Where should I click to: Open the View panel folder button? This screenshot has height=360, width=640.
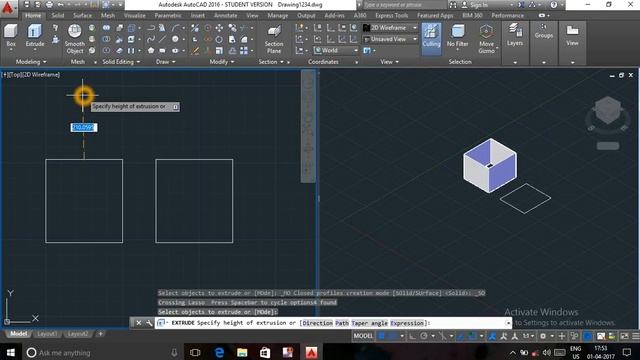tap(572, 35)
